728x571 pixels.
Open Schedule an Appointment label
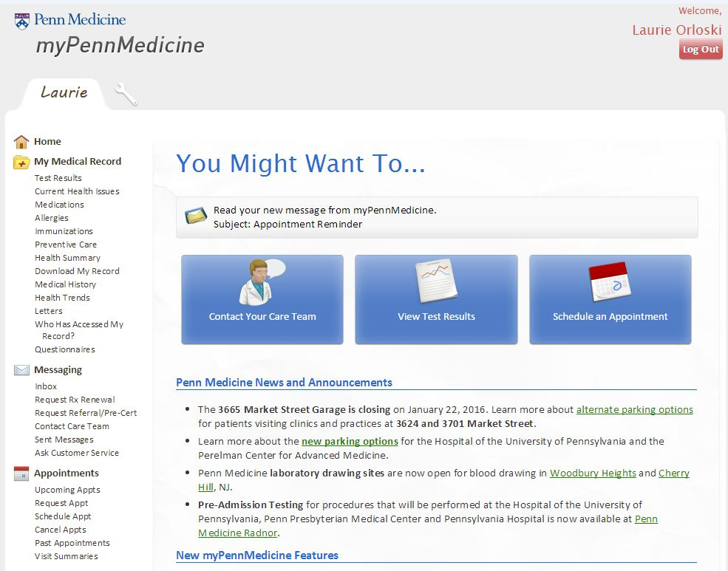tap(610, 317)
